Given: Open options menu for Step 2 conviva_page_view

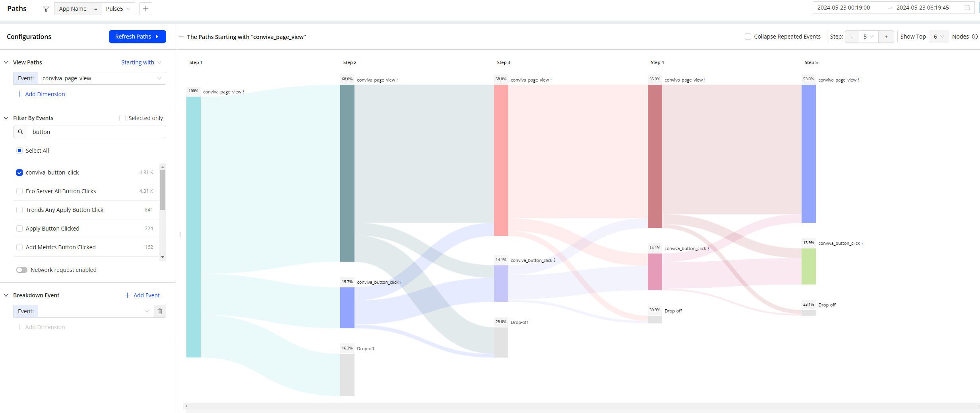Looking at the screenshot, I should (397, 80).
